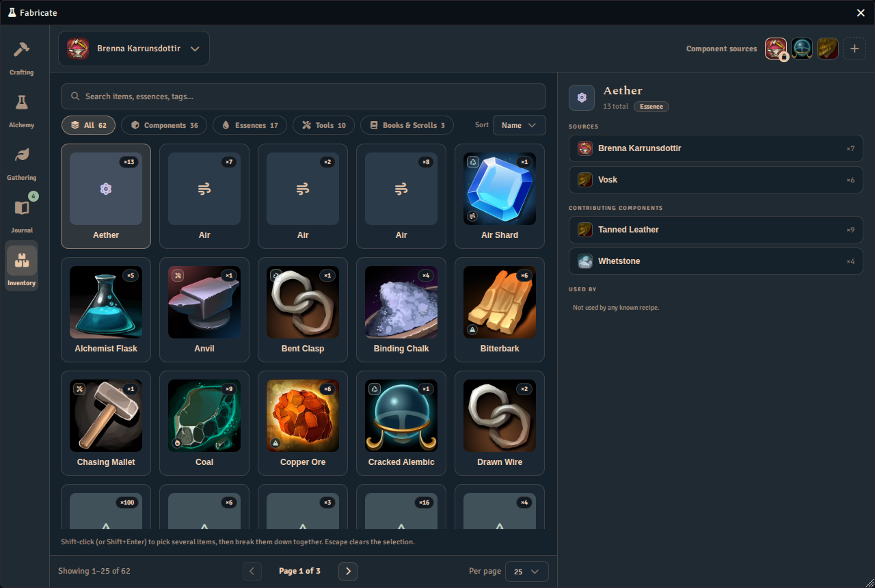Image resolution: width=875 pixels, height=588 pixels.
Task: Select the locked Brenna avatar in Component sources
Action: click(776, 49)
